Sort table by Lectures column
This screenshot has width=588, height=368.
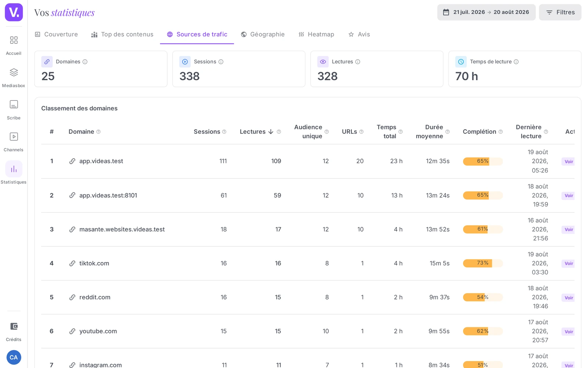257,132
